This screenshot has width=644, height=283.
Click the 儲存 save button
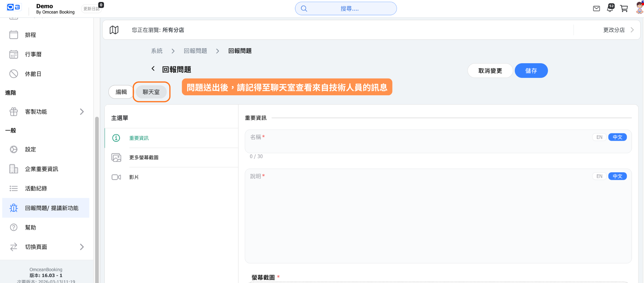pos(531,71)
